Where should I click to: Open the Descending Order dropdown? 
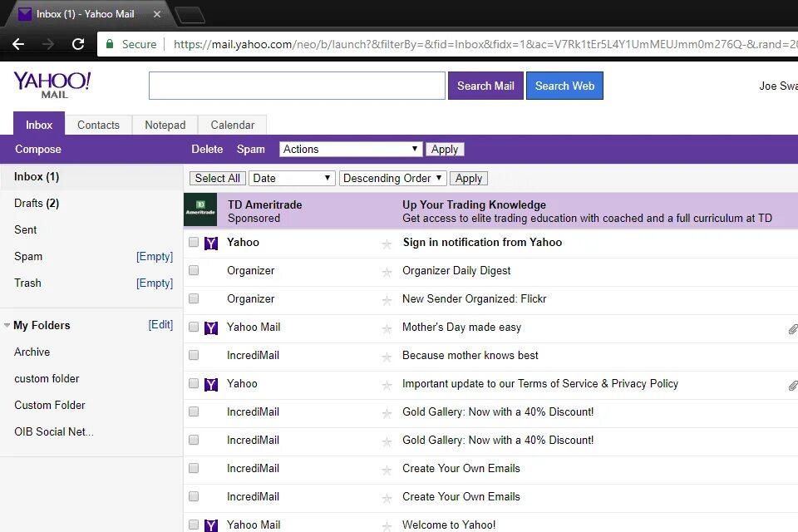click(x=393, y=178)
